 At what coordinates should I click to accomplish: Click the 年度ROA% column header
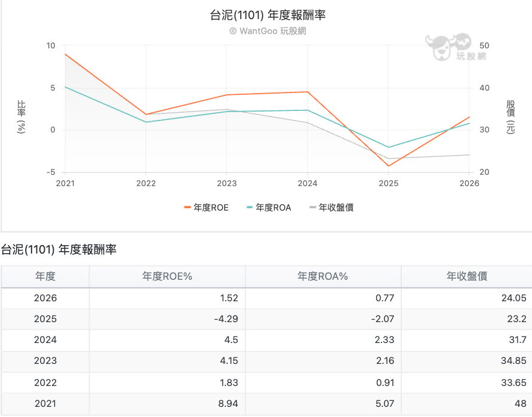[x=322, y=276]
